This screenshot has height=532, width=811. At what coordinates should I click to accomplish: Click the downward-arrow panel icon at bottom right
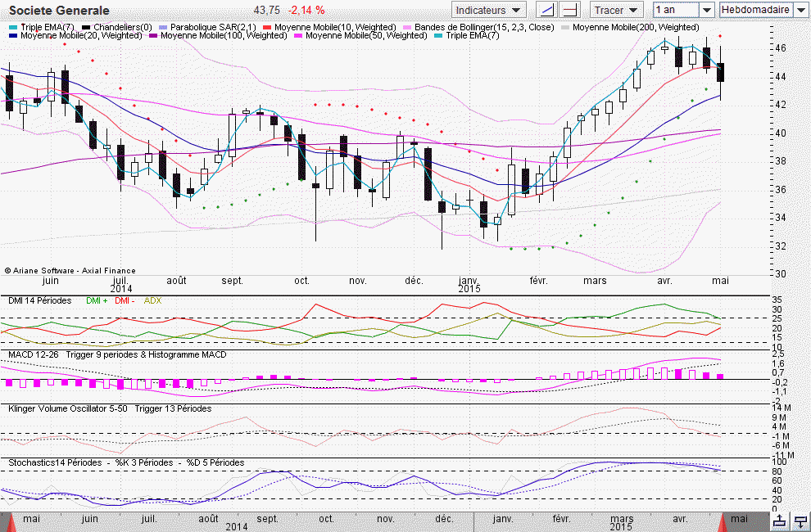pyautogui.click(x=800, y=522)
